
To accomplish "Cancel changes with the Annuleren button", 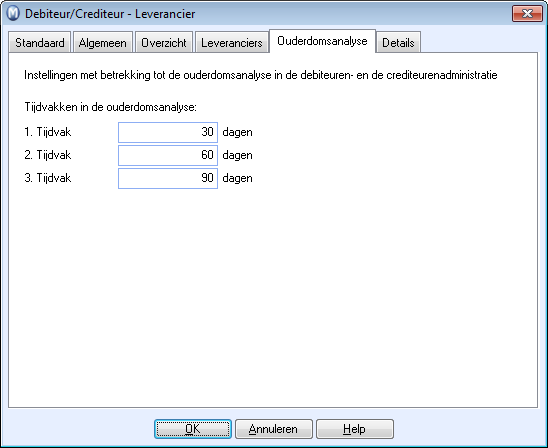I will (274, 429).
